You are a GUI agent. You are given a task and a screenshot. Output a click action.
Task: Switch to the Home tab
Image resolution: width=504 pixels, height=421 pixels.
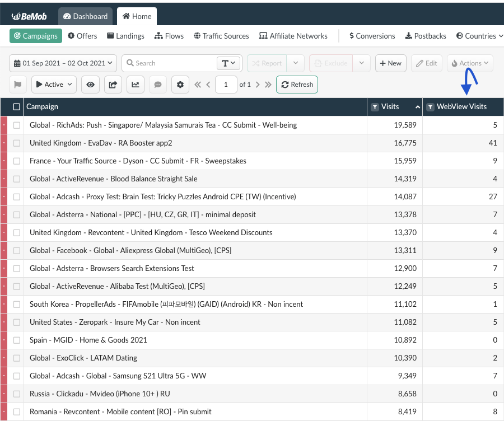pos(137,16)
